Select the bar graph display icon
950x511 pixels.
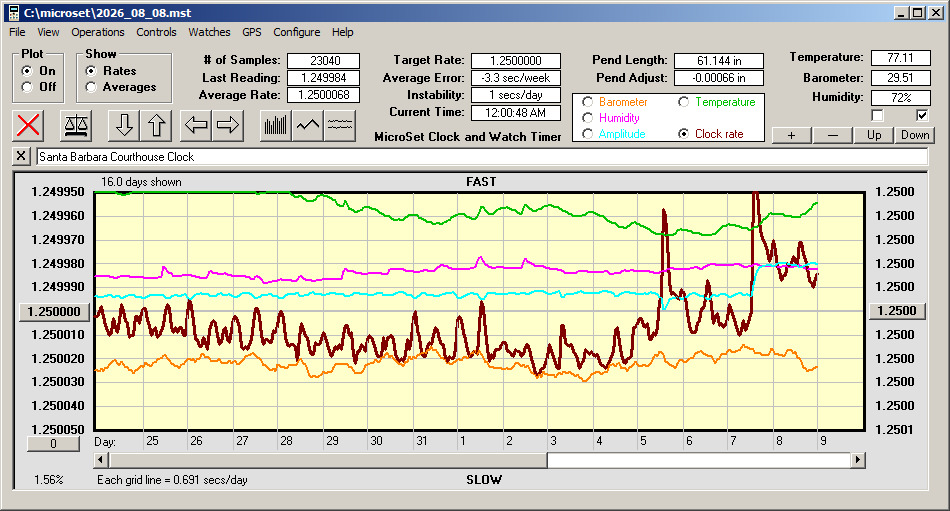(x=276, y=125)
